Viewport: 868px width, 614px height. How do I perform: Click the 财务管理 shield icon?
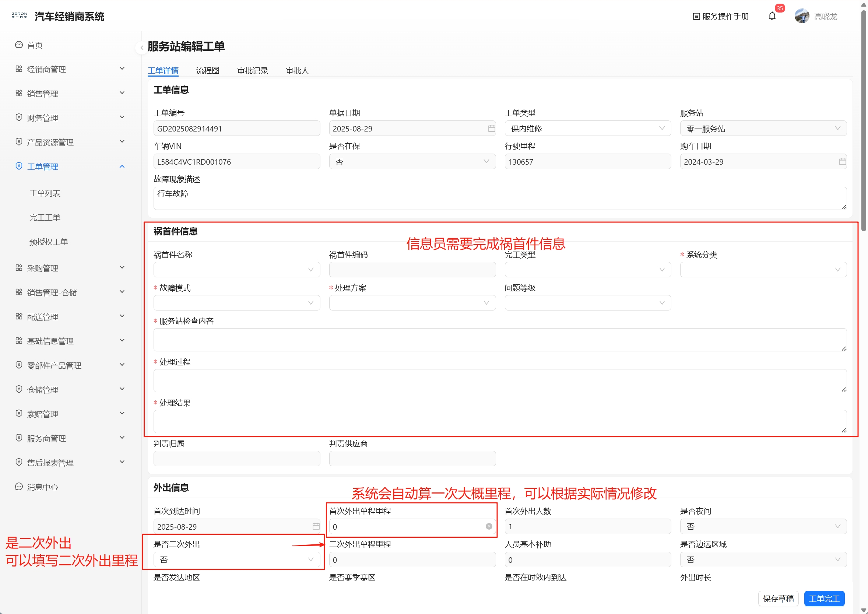coord(19,117)
